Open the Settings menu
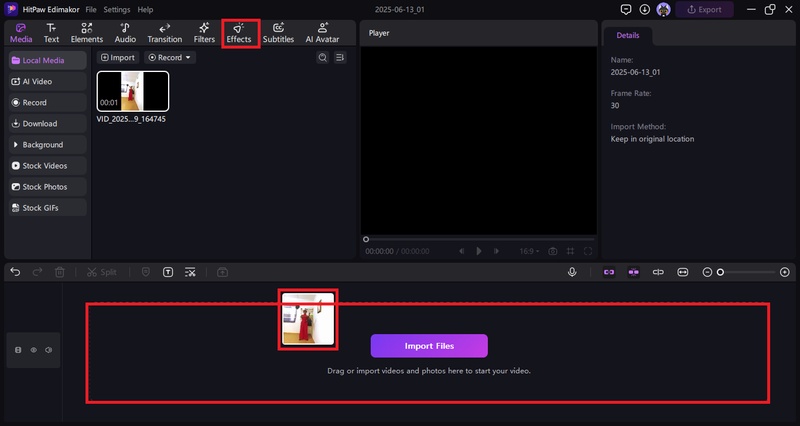The height and width of the screenshot is (426, 800). point(116,10)
